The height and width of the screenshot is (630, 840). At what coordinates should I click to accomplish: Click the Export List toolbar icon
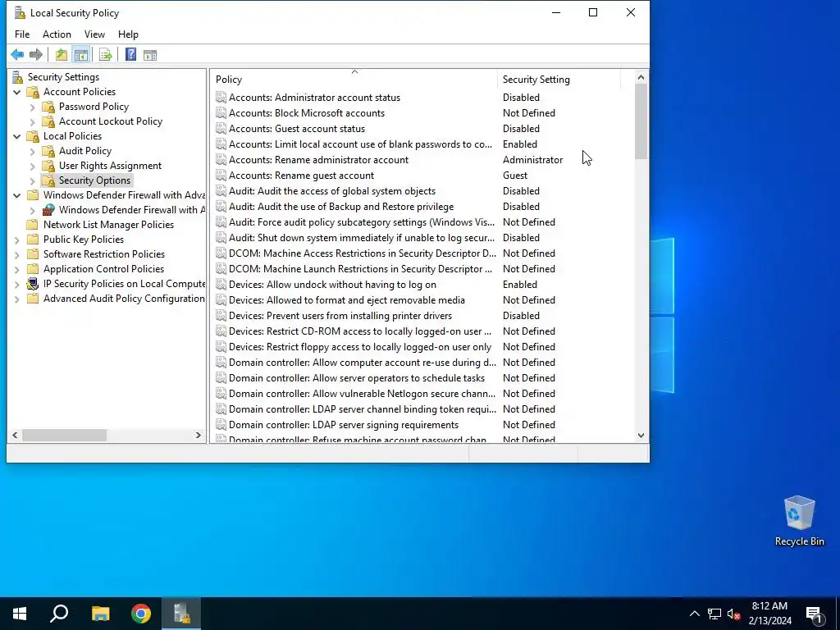tap(106, 55)
